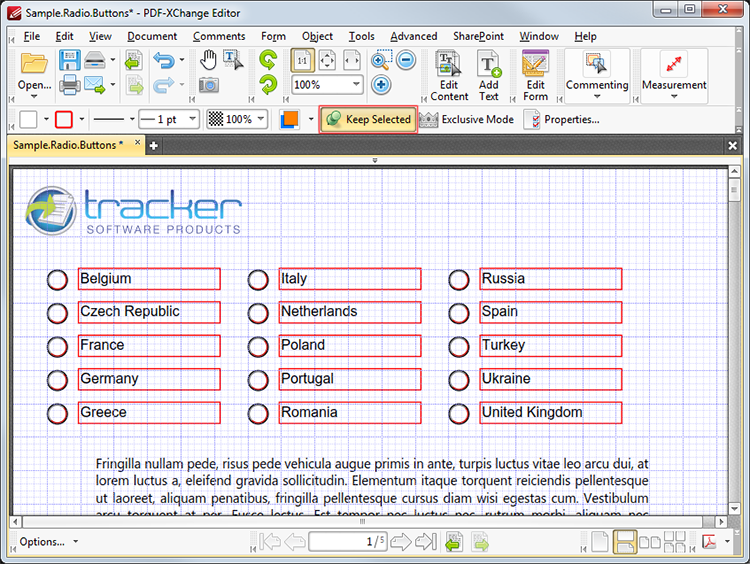
Task: Select the Romania radio button
Action: pos(258,414)
